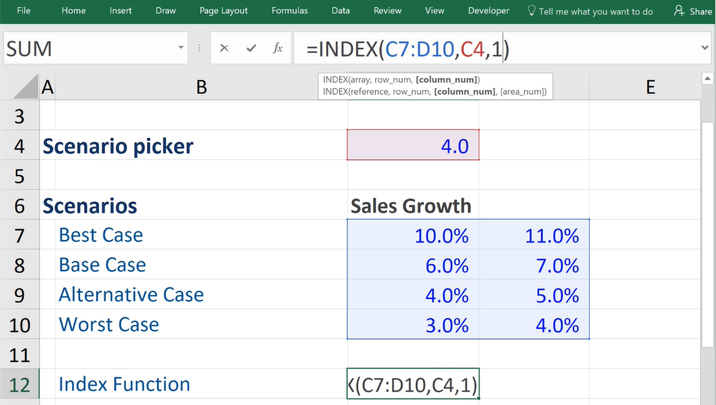The width and height of the screenshot is (716, 405).
Task: Click the Tell me lightbulb icon
Action: coord(531,11)
